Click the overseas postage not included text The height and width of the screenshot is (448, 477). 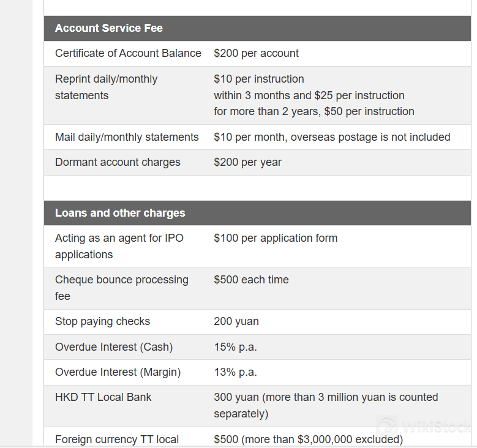tap(370, 137)
